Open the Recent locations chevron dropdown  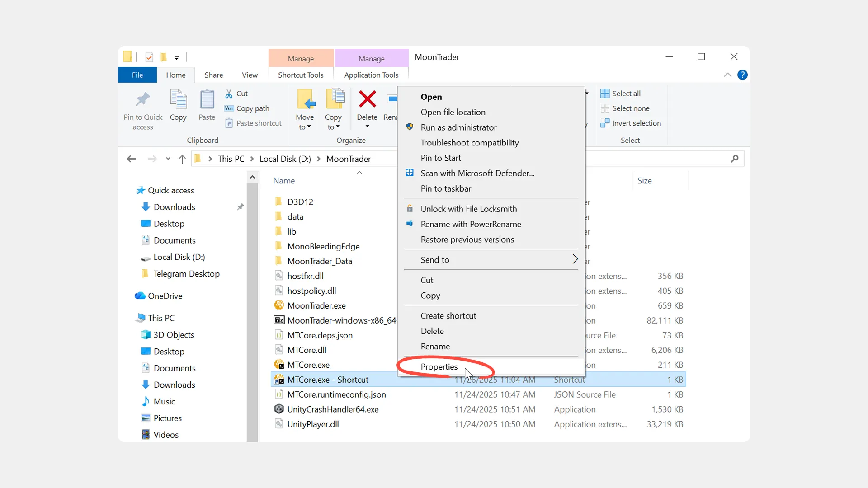click(168, 159)
